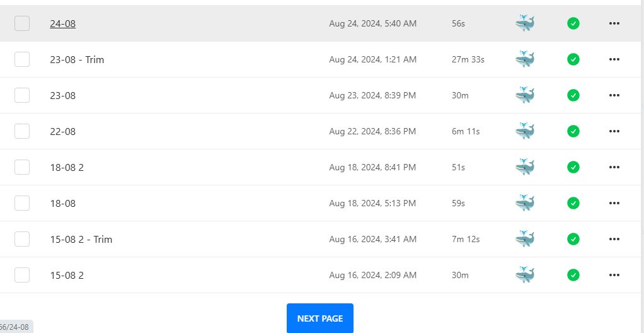
Task: Open actions menu for 18-08 row
Action: coord(614,203)
